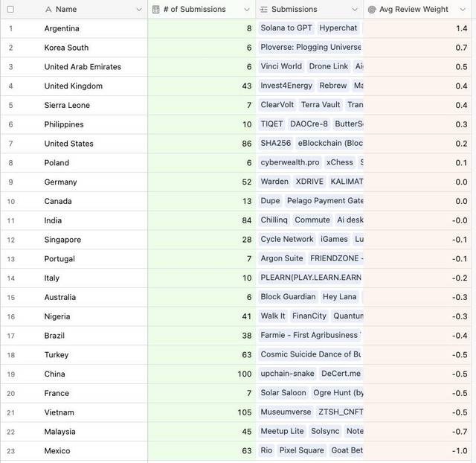Toggle the select-all checkbox in header

10,10
